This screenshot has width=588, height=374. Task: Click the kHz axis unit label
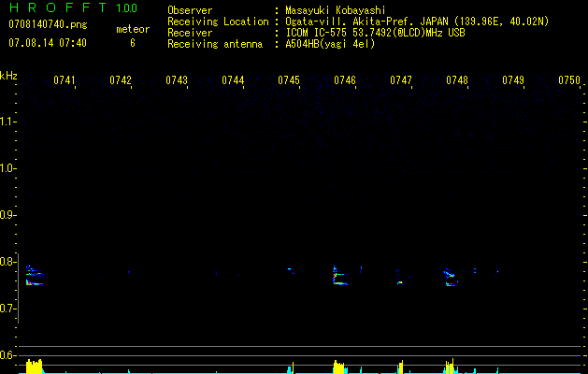click(x=8, y=76)
